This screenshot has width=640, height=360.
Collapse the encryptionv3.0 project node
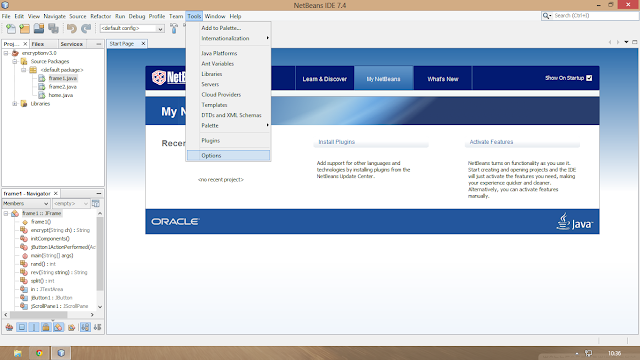pos(6,53)
